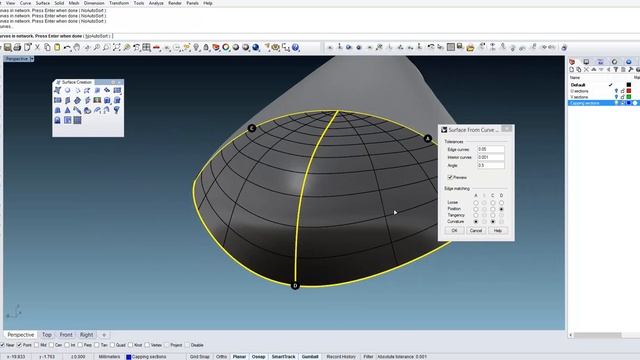The image size is (640, 360).
Task: Click Help in Surface From Curve dialog
Action: (498, 231)
